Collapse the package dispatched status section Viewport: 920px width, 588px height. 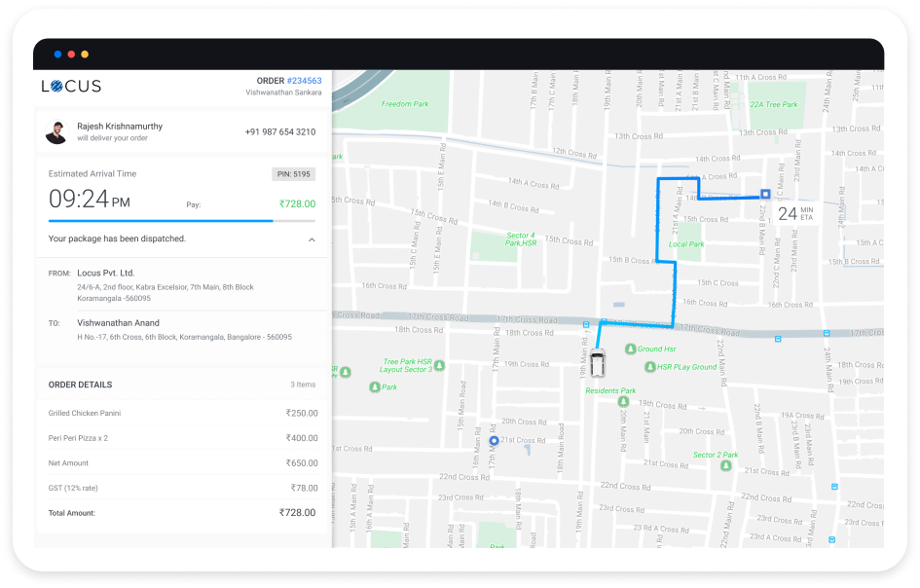coord(312,239)
